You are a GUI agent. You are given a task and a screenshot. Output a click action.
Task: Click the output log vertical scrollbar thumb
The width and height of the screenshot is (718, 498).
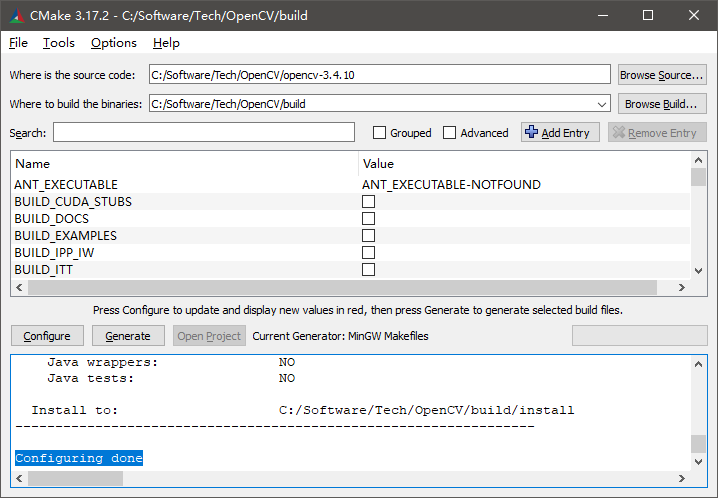(698, 444)
